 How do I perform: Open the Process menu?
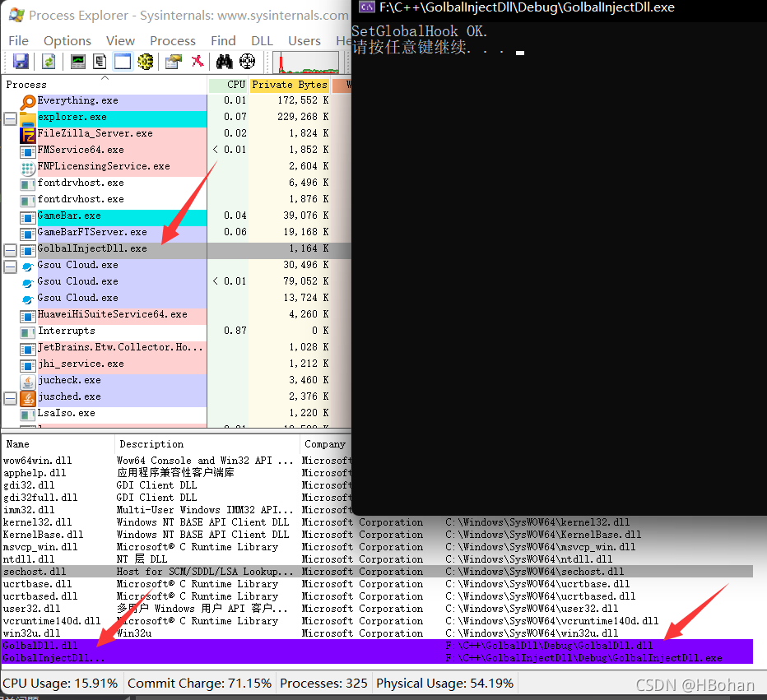(x=173, y=40)
